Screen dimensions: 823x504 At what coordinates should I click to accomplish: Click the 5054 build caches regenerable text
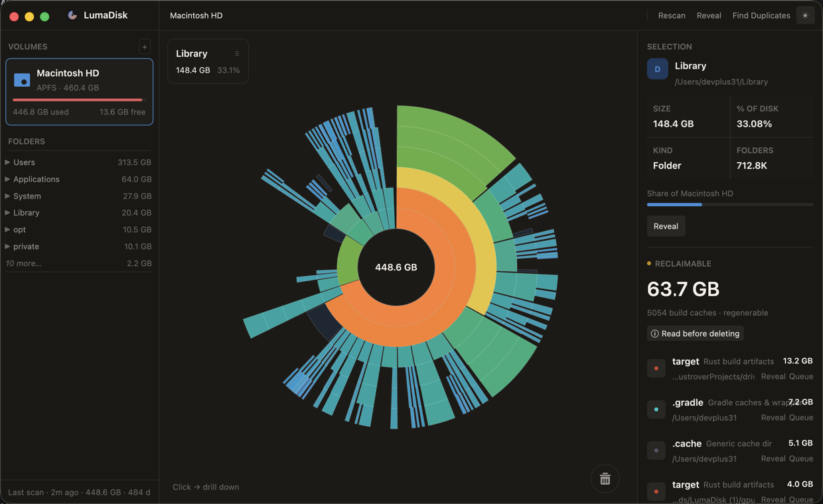coord(708,312)
